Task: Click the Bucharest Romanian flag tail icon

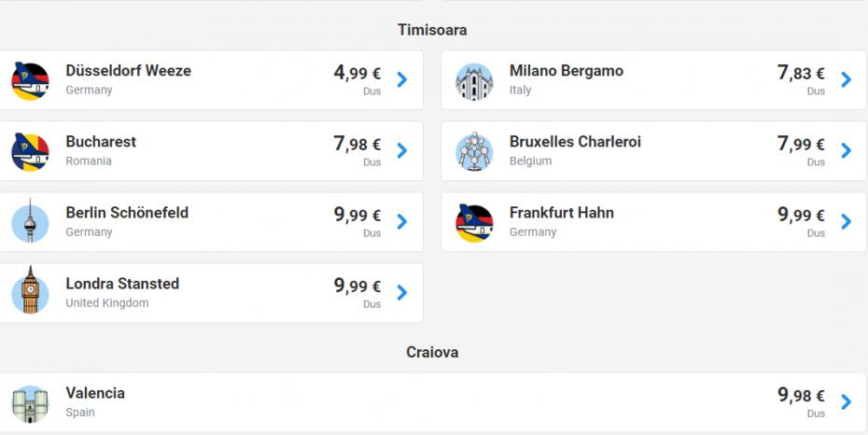Action: (30, 151)
